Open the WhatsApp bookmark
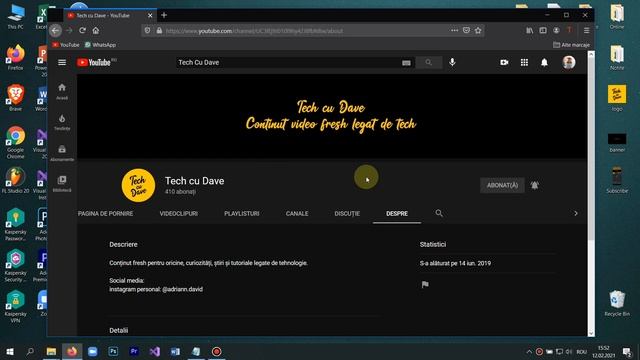 click(x=100, y=45)
